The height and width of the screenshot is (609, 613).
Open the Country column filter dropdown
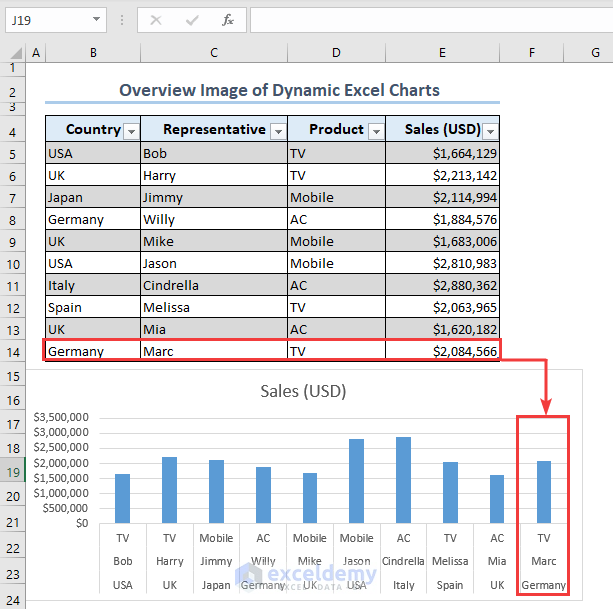coord(130,130)
